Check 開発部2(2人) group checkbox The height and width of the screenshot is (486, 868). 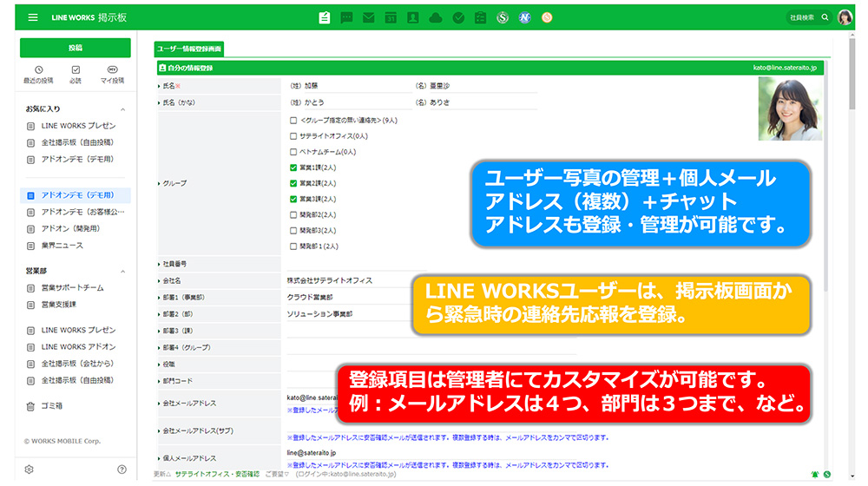point(293,214)
